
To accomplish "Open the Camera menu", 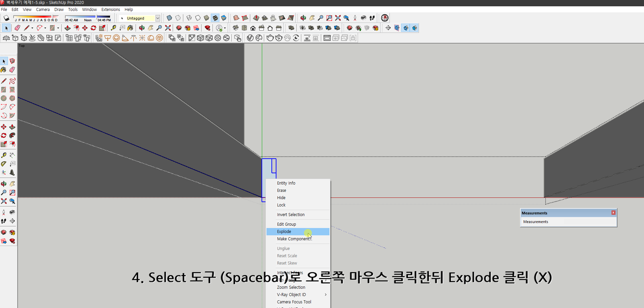I will (43, 9).
